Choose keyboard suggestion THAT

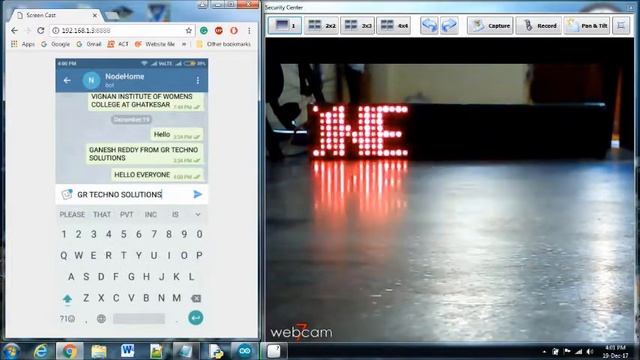pos(102,215)
